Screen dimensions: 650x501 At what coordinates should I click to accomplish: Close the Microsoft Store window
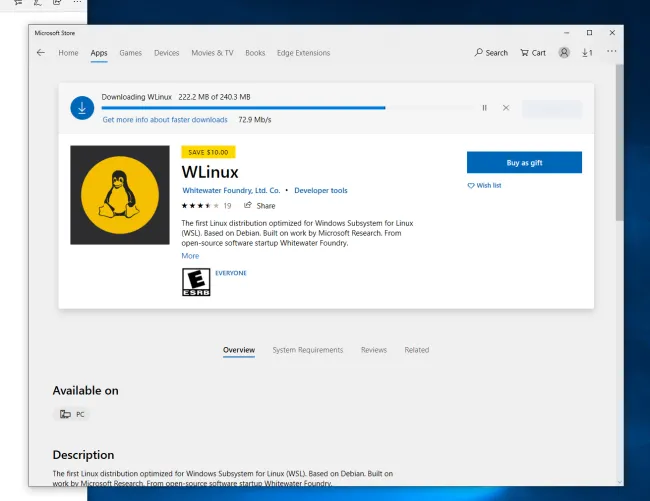click(x=612, y=33)
